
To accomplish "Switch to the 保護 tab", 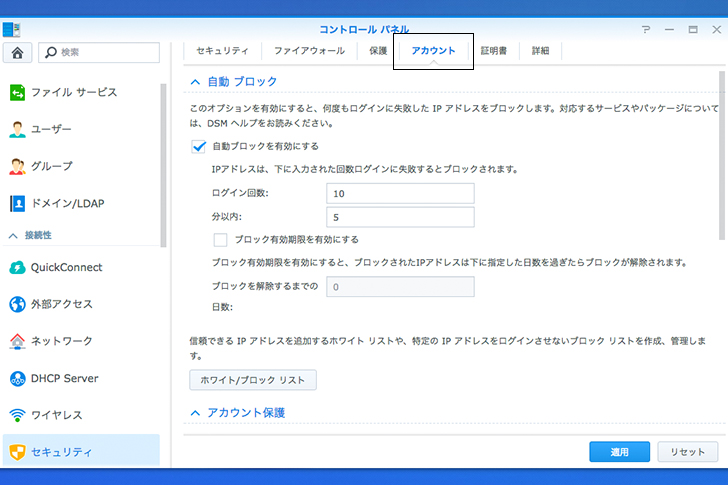I will tap(378, 51).
